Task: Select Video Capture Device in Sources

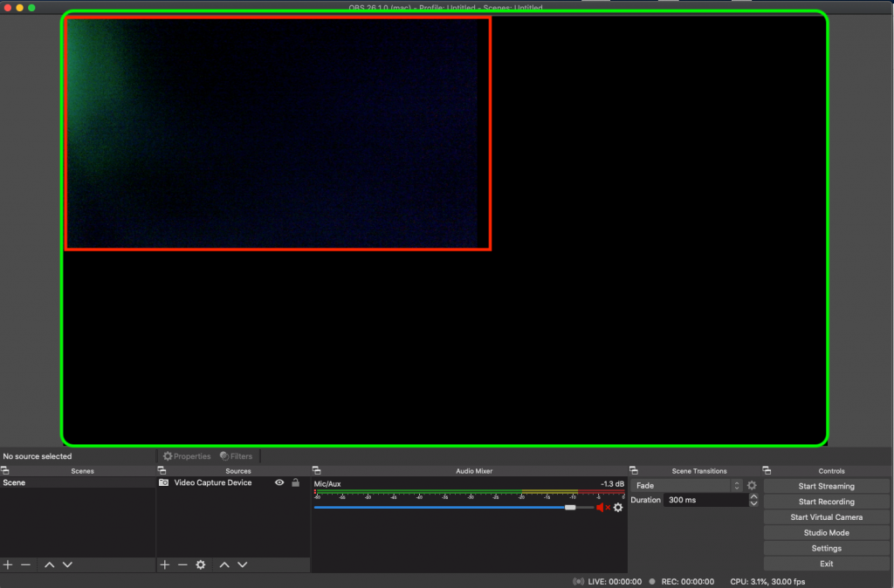Action: 212,482
